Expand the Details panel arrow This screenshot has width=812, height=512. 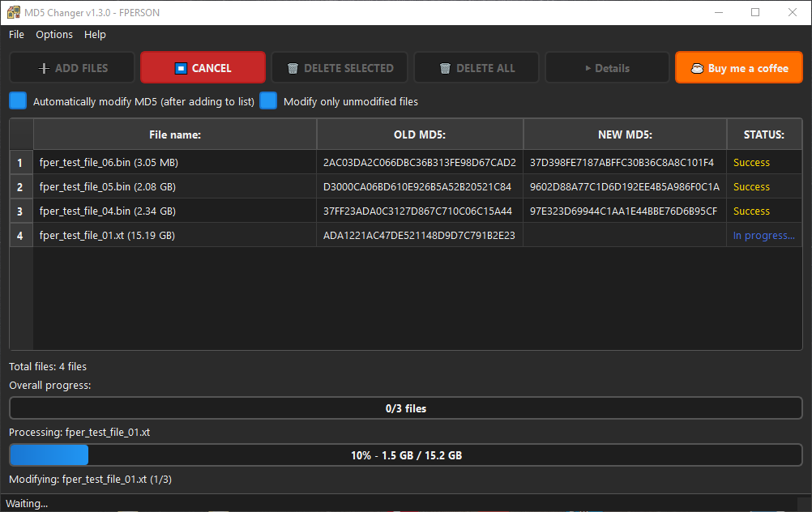tap(588, 69)
